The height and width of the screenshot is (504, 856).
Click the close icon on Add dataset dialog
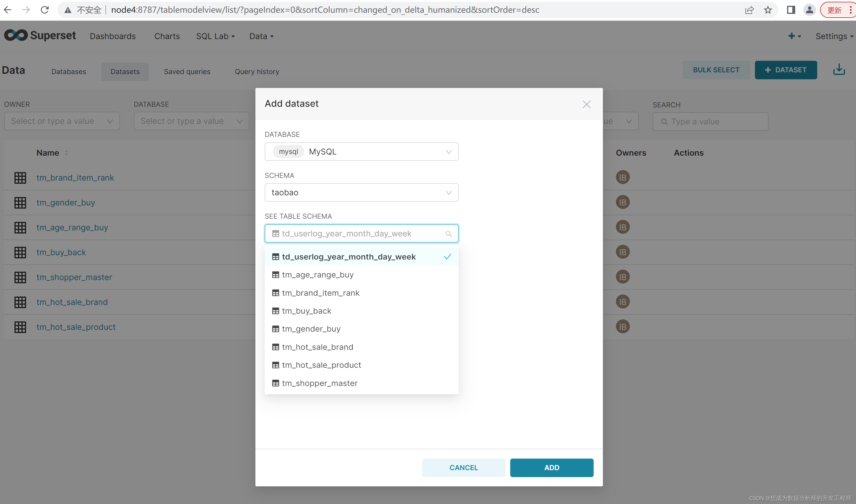point(586,104)
